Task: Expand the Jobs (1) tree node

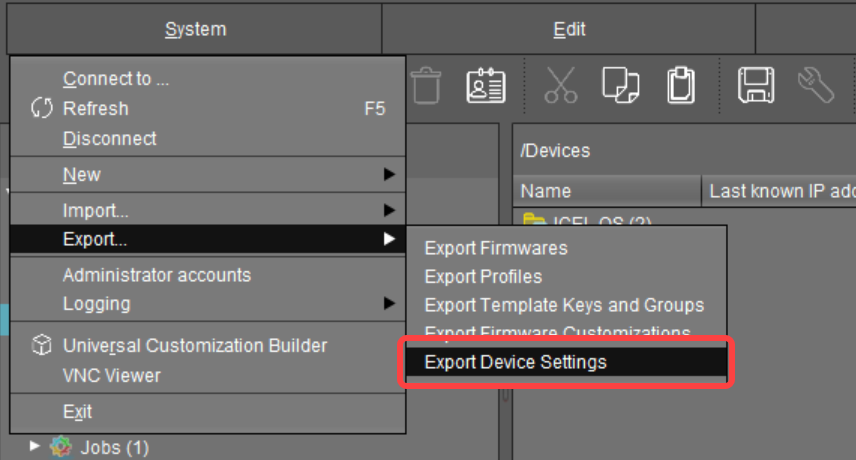Action: click(x=36, y=447)
